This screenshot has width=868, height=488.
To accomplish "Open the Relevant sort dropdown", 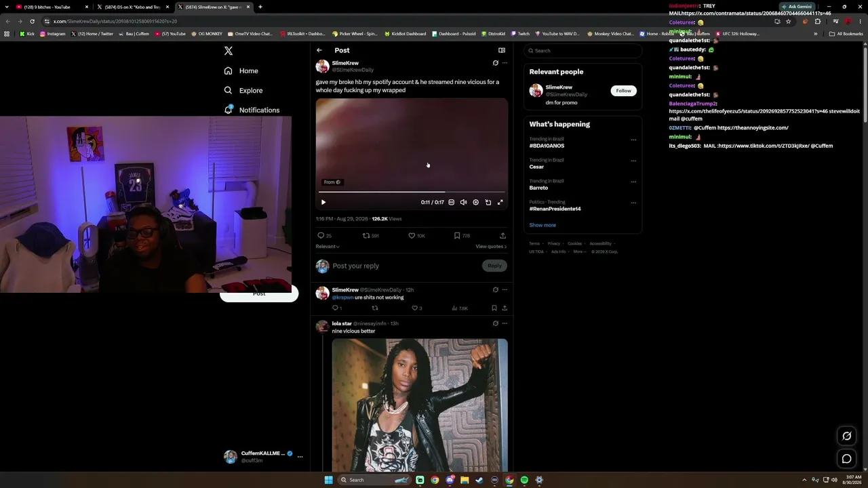I will (x=328, y=247).
